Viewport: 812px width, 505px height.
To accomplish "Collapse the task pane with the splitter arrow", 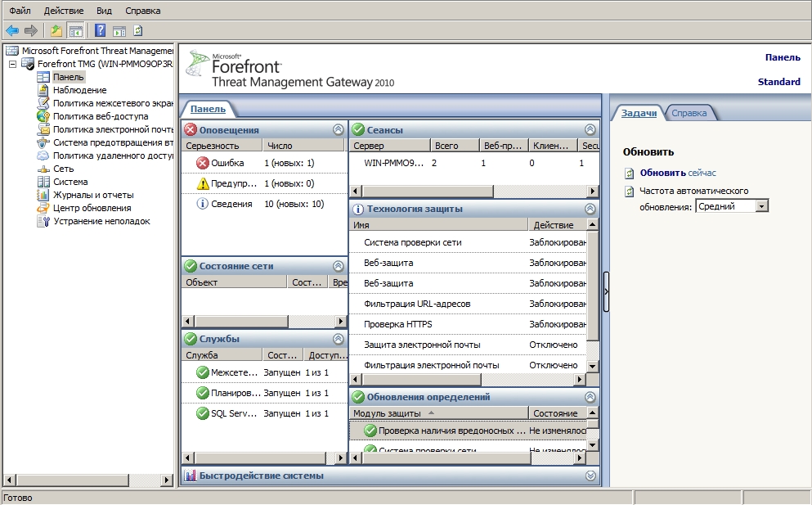I will tap(606, 291).
